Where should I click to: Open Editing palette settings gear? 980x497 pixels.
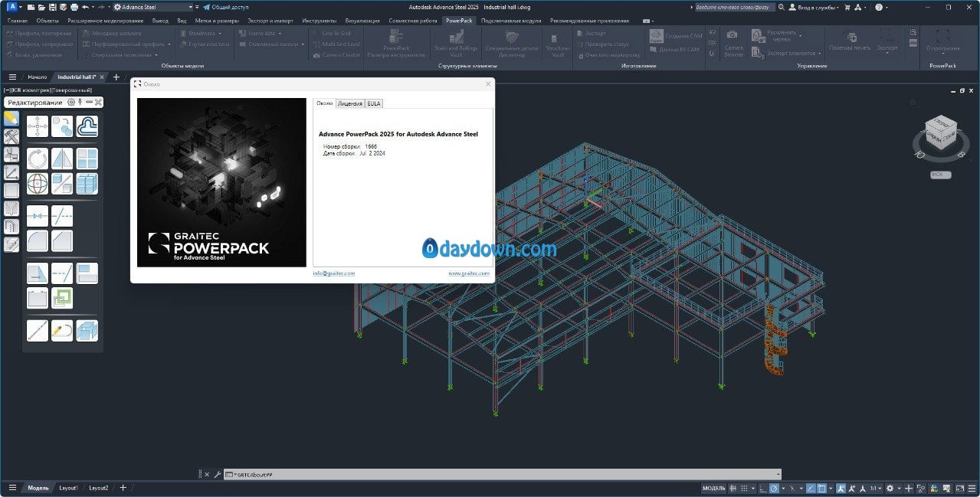tap(71, 102)
